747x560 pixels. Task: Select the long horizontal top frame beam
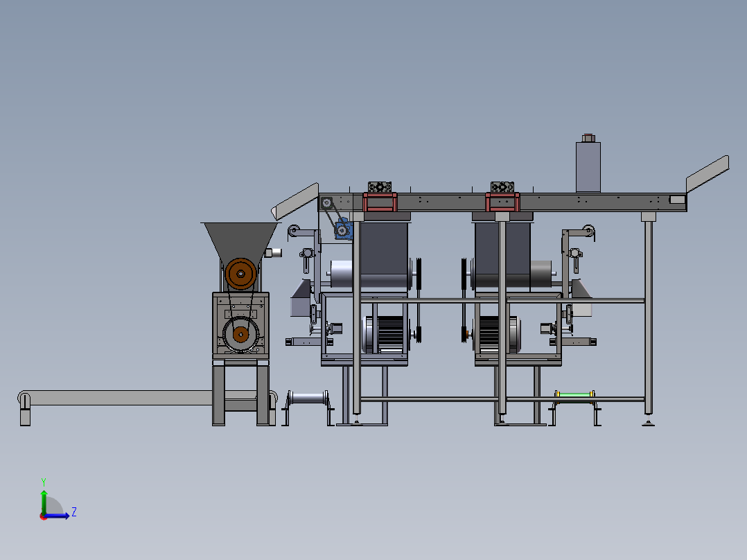pos(502,202)
